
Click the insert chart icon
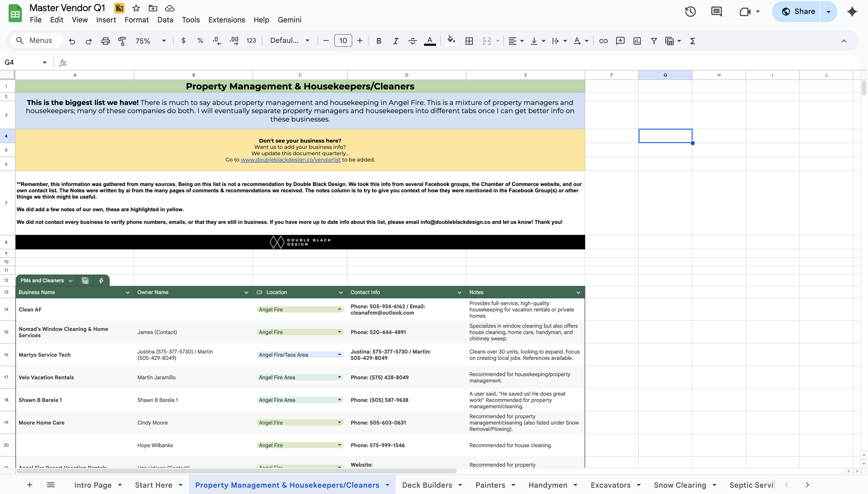637,41
